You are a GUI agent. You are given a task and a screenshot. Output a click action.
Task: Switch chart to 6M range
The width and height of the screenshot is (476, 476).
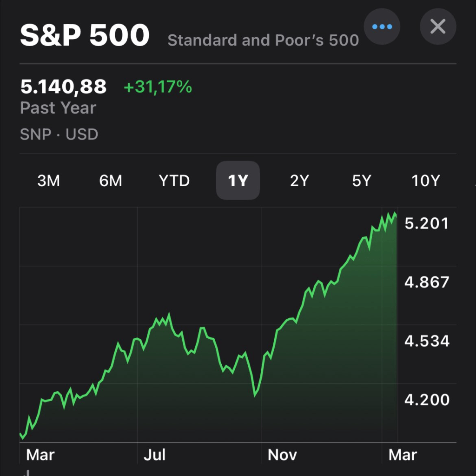pyautogui.click(x=111, y=181)
